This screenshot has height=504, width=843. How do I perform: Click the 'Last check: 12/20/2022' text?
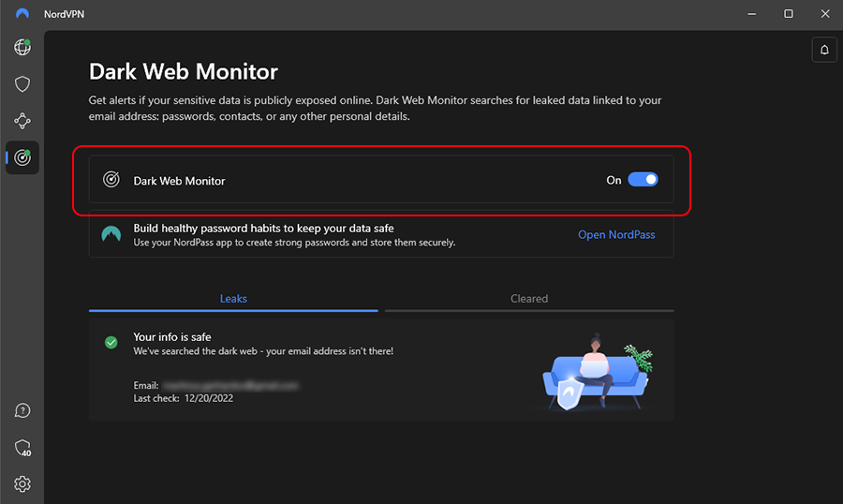tap(184, 398)
